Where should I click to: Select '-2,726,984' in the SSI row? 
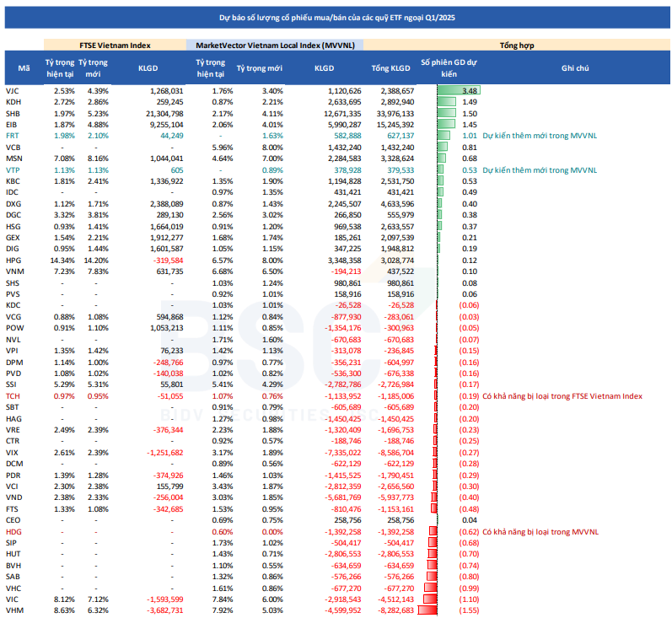pos(395,384)
